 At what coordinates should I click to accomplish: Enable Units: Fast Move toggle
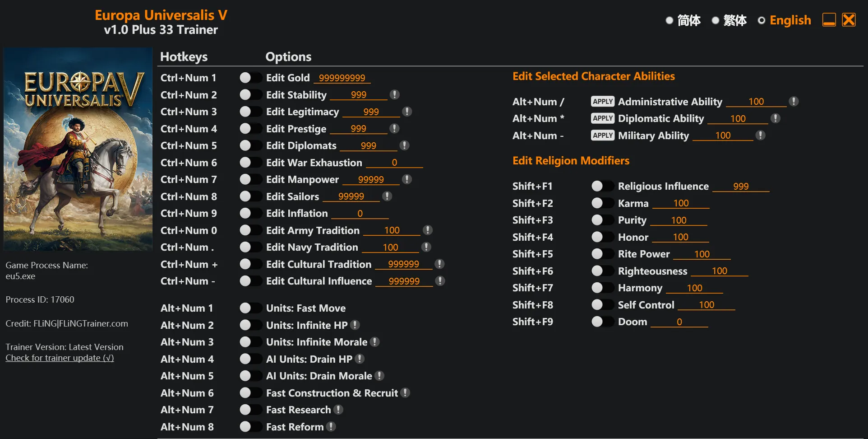(x=250, y=308)
